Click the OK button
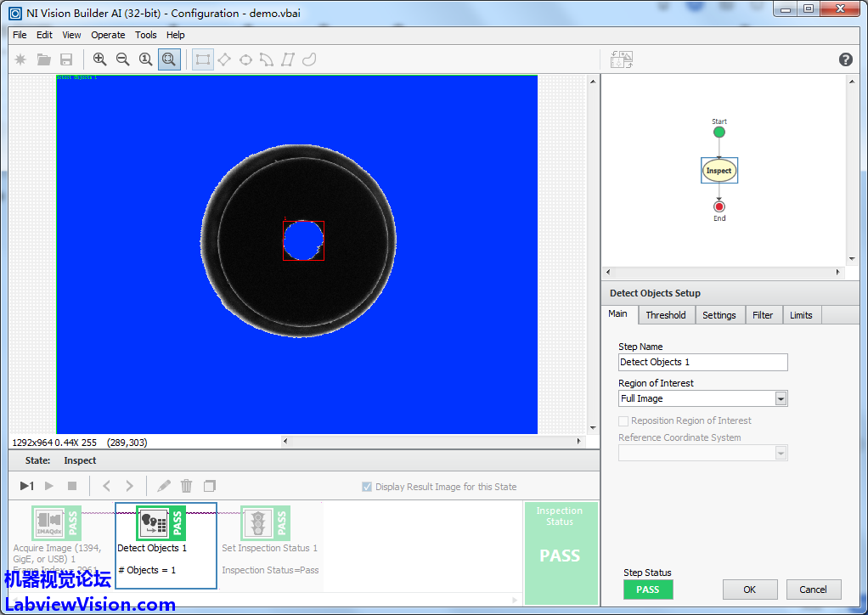The height and width of the screenshot is (615, 868). (x=750, y=590)
